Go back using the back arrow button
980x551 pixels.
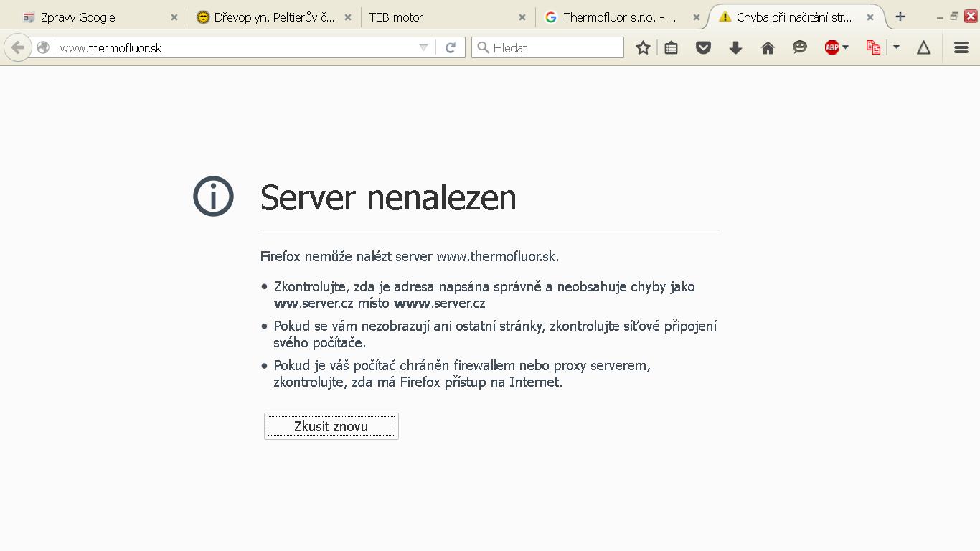coord(17,47)
